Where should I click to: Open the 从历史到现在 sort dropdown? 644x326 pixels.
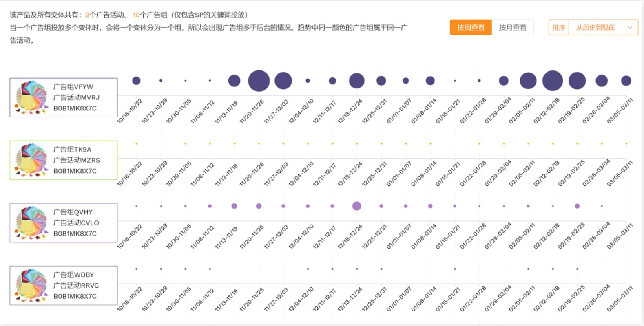595,28
